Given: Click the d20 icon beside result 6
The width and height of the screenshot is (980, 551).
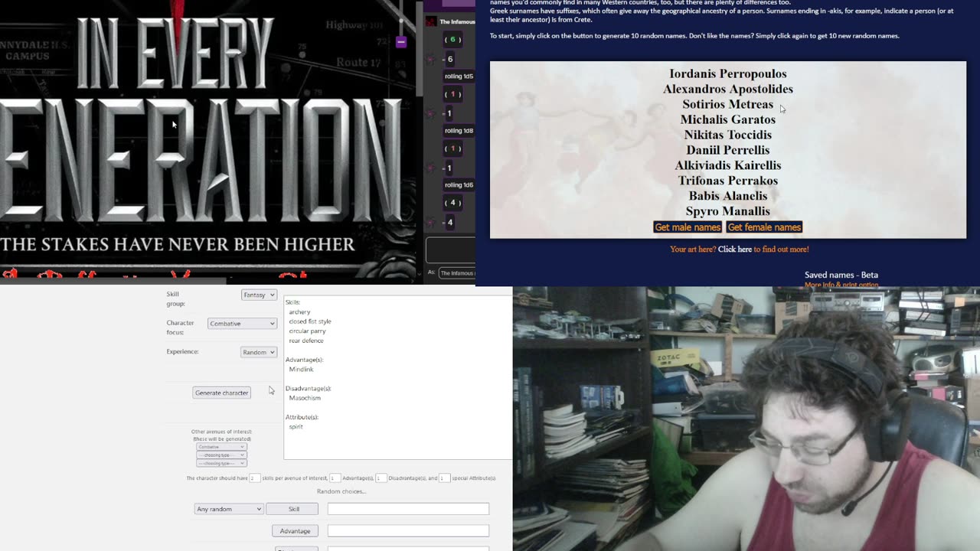Looking at the screenshot, I should pyautogui.click(x=430, y=59).
